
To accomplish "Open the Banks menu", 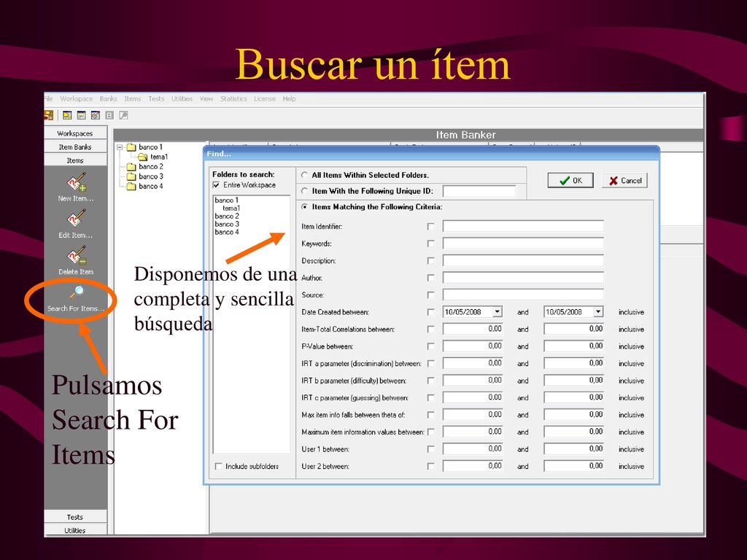I will [x=108, y=98].
